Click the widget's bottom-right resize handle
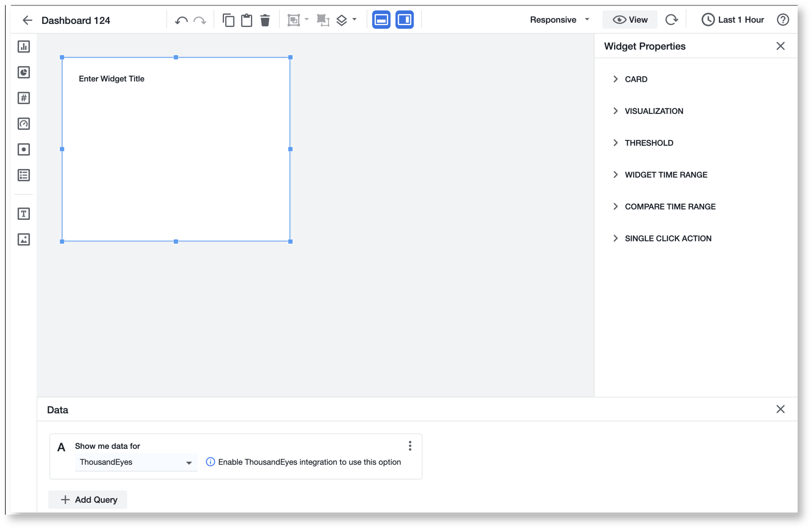 click(290, 242)
